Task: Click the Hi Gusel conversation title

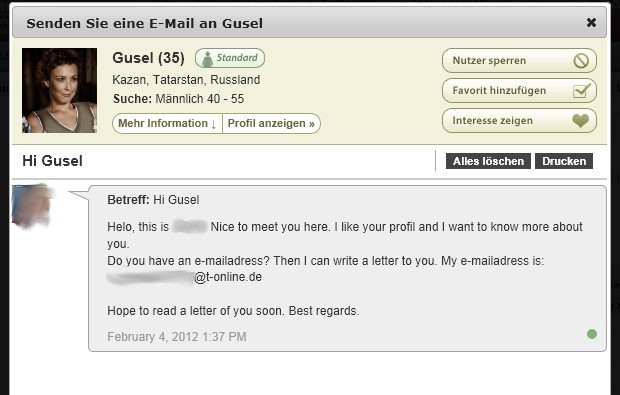Action: point(53,161)
